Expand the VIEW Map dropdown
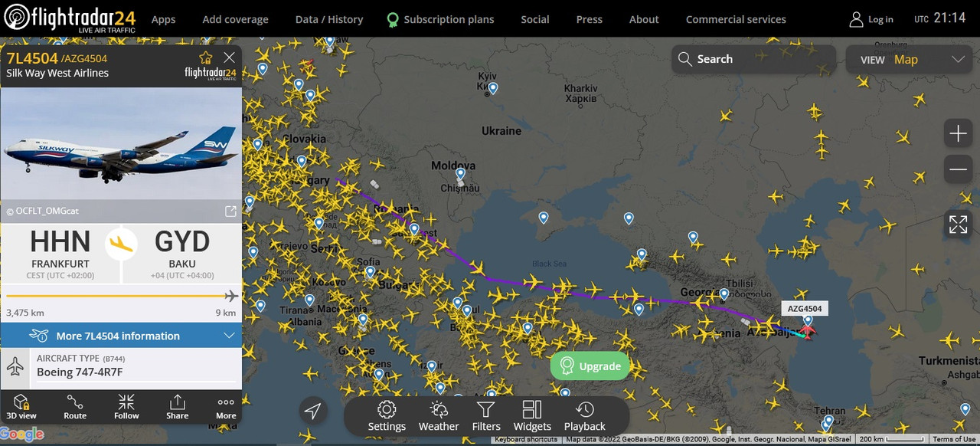 [910, 59]
